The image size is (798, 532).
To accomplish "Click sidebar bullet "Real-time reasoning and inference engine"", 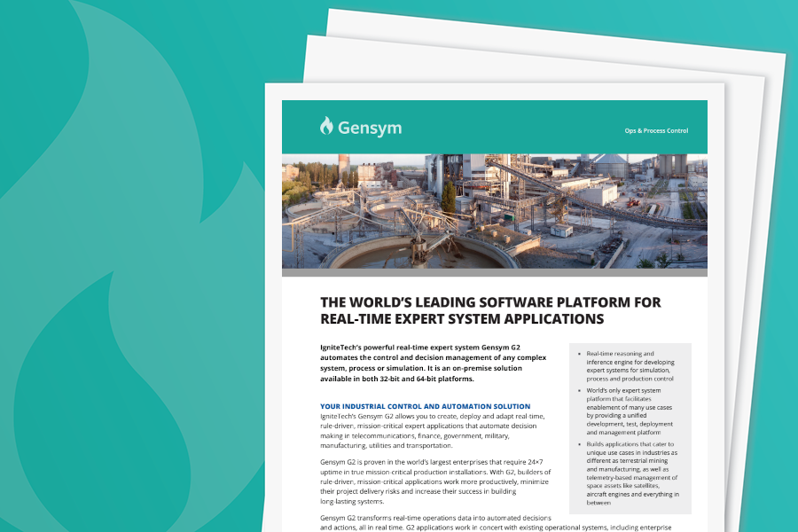I will click(x=630, y=366).
